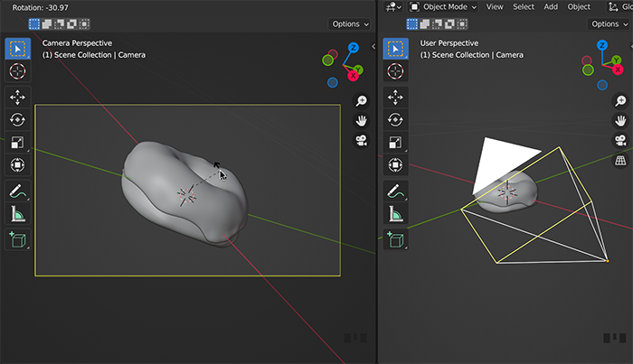Select the Scale tool in left viewport
This screenshot has height=364, width=633.
(17, 143)
